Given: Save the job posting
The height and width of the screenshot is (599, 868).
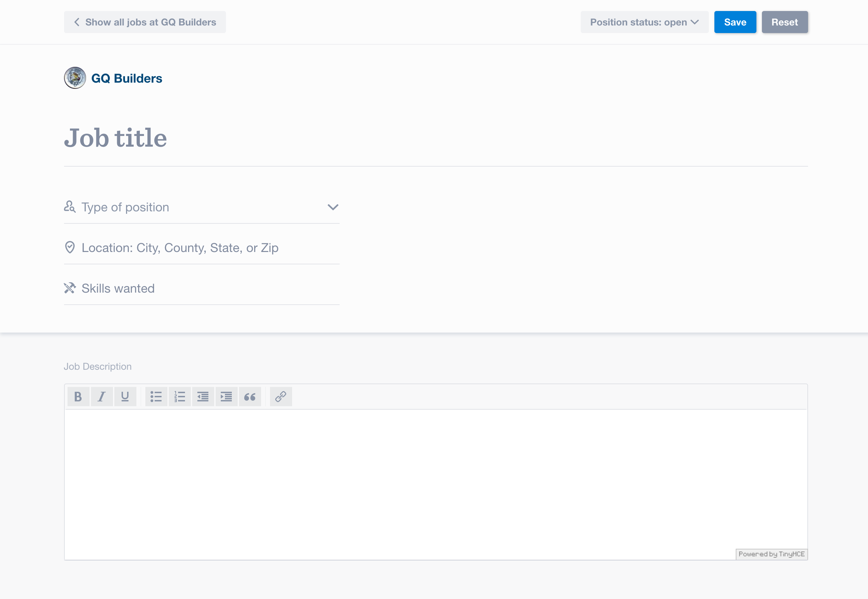Looking at the screenshot, I should (x=735, y=22).
